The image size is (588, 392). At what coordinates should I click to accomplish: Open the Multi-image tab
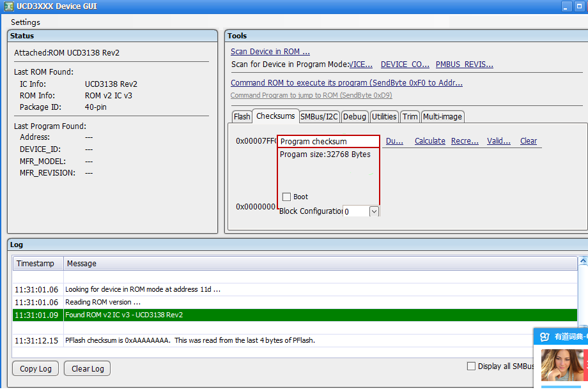tap(442, 117)
